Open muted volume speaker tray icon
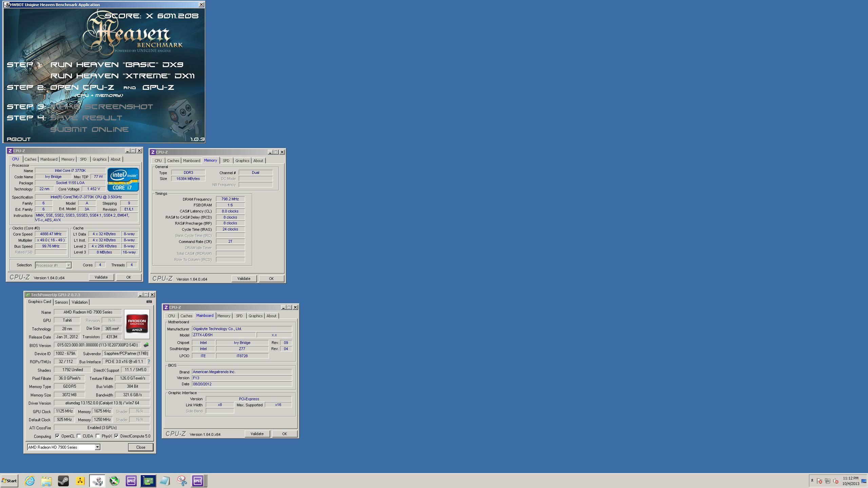The height and width of the screenshot is (488, 868). point(836,481)
